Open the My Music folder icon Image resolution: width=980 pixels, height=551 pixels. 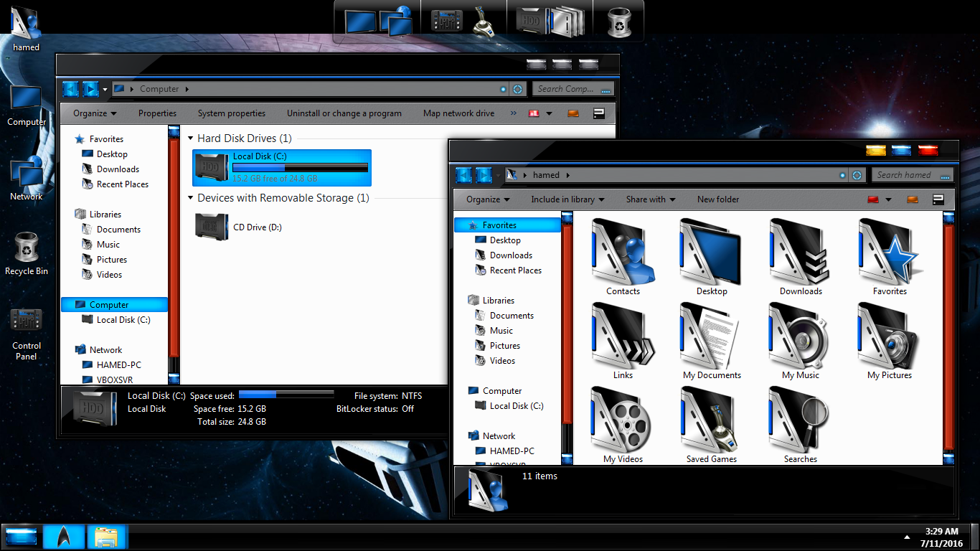pyautogui.click(x=800, y=336)
